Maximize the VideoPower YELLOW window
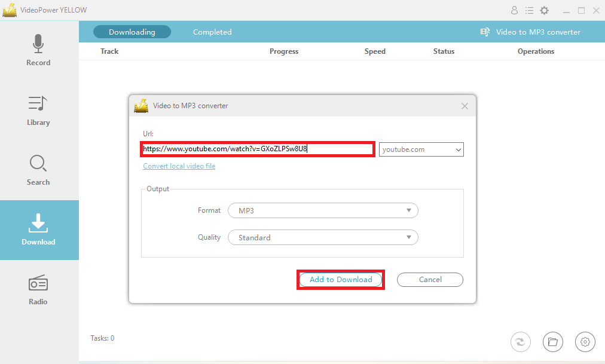 pos(582,11)
